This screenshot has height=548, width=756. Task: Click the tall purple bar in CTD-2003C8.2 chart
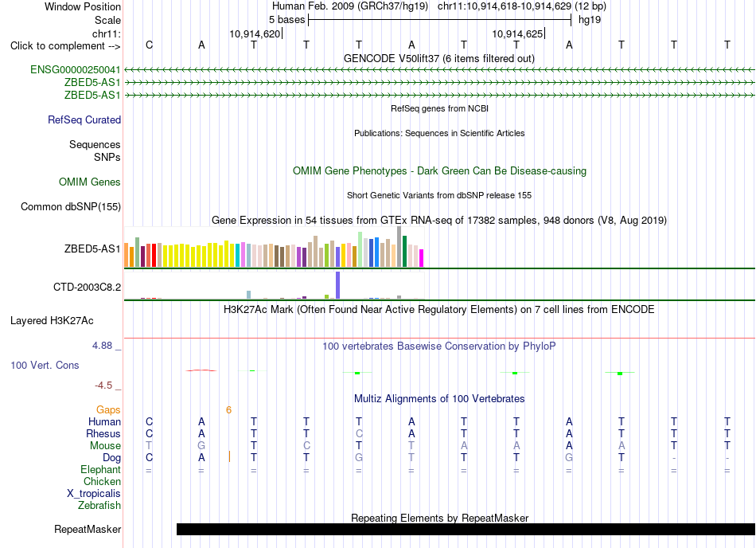click(x=338, y=285)
